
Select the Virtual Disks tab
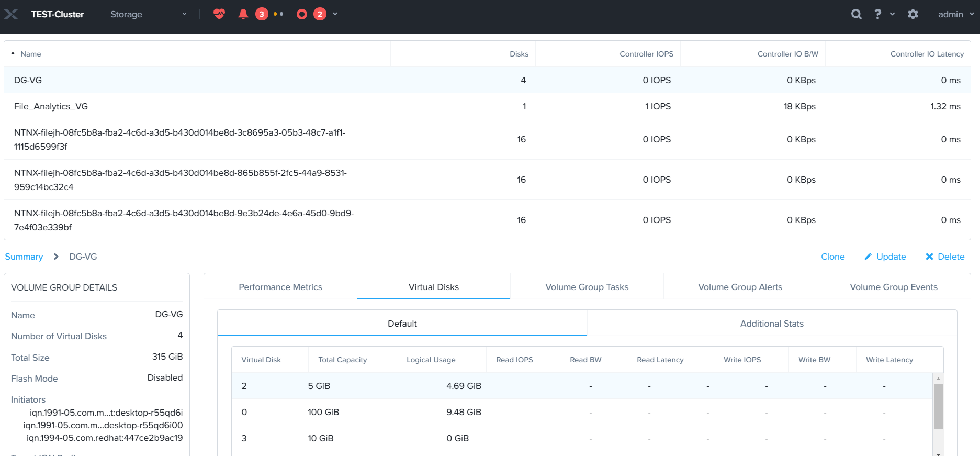pyautogui.click(x=434, y=287)
